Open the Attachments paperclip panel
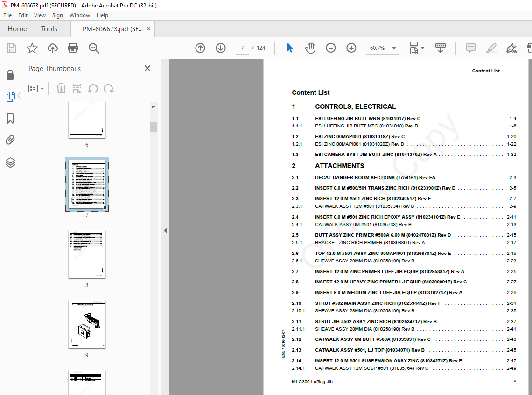Image resolution: width=532 pixels, height=395 pixels. pos(10,140)
